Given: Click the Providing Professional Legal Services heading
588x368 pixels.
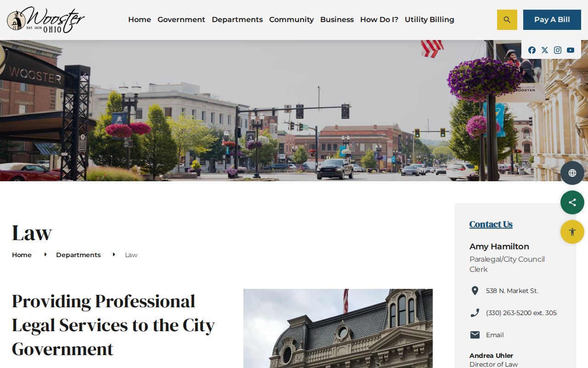Looking at the screenshot, I should pyautogui.click(x=113, y=325).
